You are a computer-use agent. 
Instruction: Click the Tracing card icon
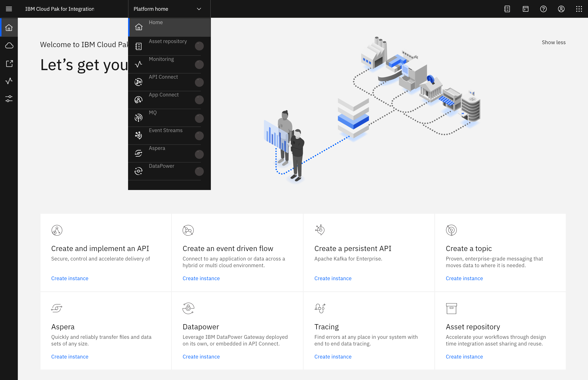[x=320, y=308]
